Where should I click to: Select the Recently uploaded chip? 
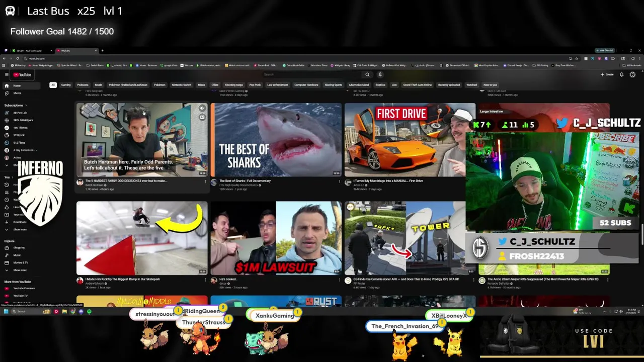449,85
